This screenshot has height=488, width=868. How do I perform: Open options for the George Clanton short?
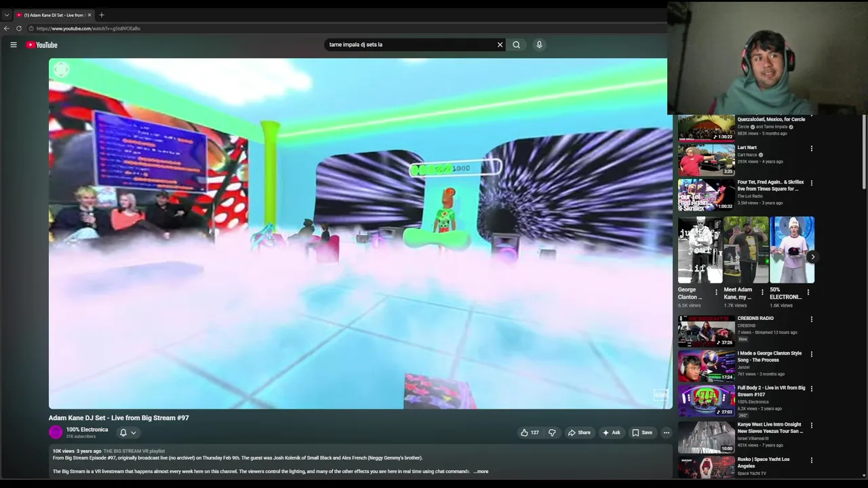716,292
